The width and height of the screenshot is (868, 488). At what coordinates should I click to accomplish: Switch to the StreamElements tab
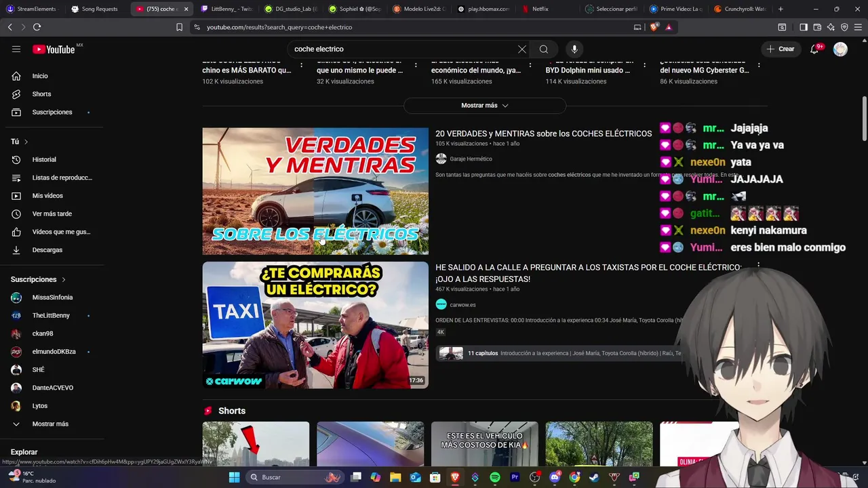(x=33, y=9)
